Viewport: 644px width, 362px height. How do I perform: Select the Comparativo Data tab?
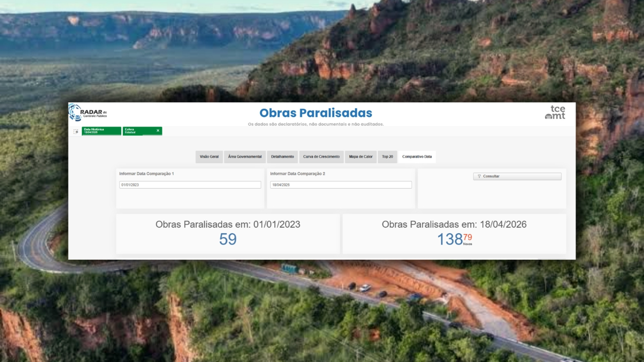click(x=417, y=157)
